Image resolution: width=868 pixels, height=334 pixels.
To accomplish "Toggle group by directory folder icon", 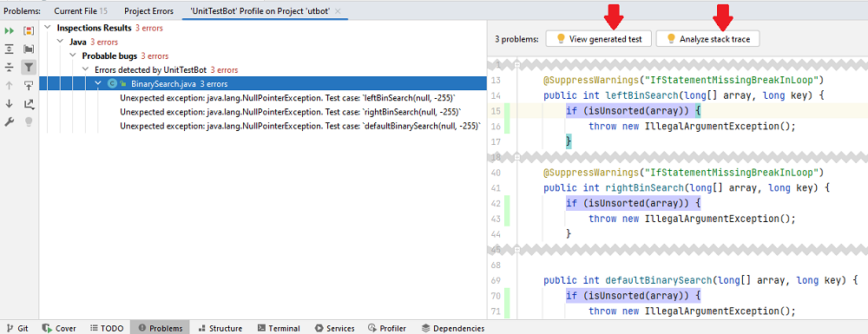I will (x=29, y=49).
